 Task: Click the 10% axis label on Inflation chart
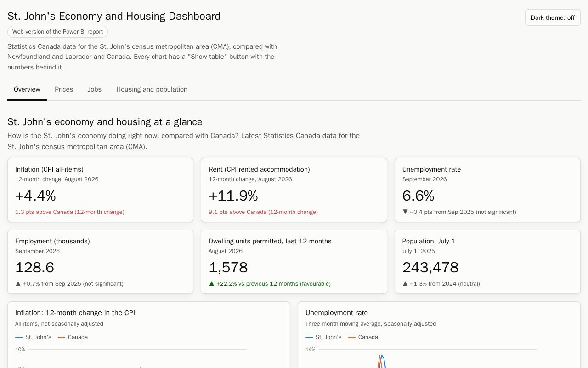click(20, 350)
